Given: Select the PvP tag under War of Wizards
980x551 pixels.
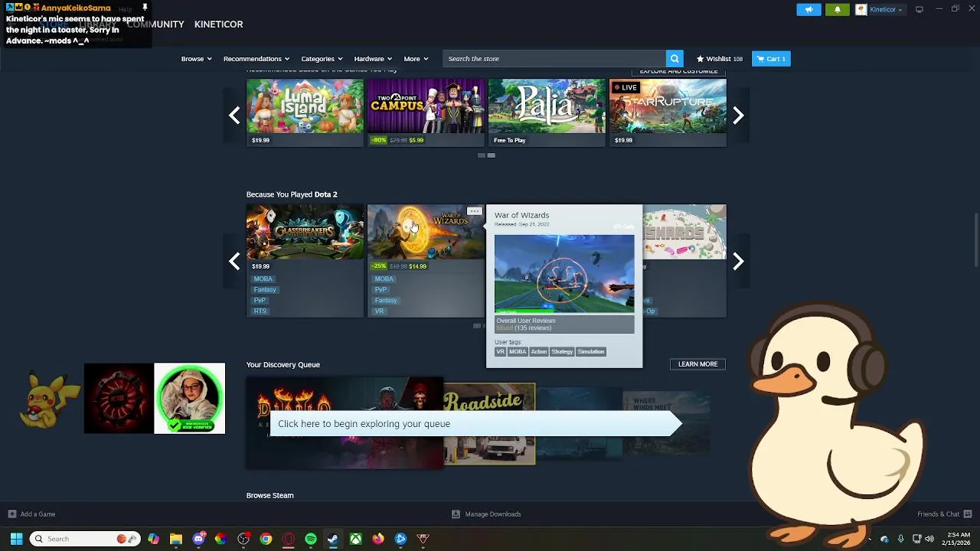Looking at the screenshot, I should point(381,290).
